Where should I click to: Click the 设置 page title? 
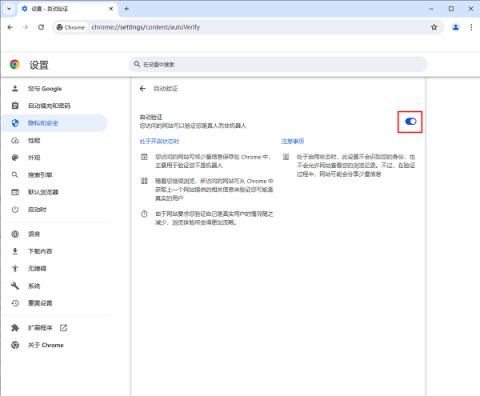39,65
